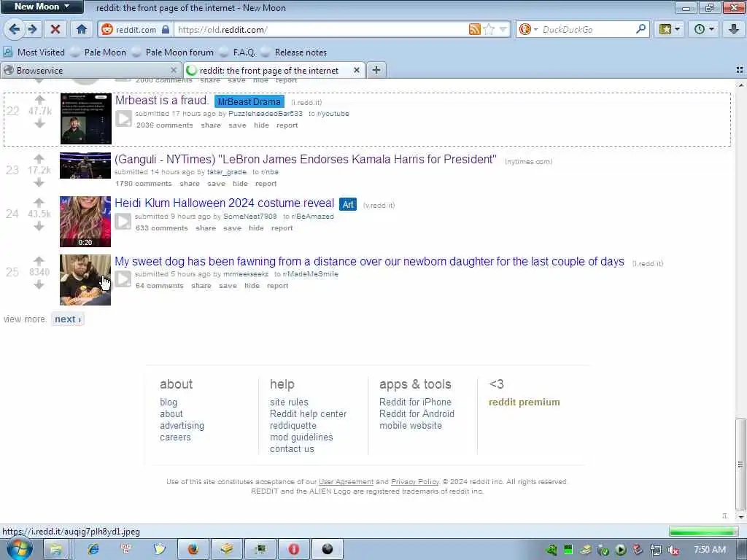Screen dimensions: 747x560
Task: Go to next page of posts
Action: click(68, 319)
